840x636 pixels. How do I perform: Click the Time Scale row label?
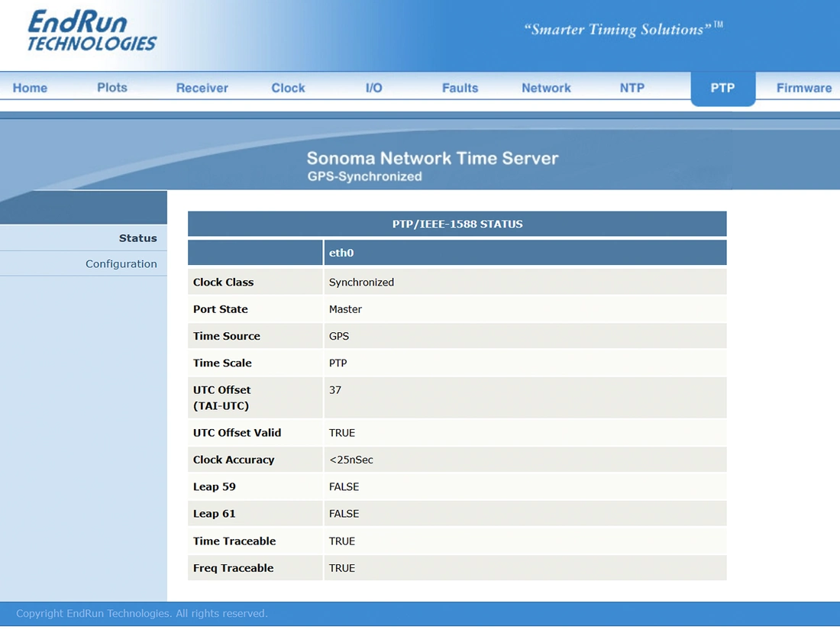[x=222, y=363]
